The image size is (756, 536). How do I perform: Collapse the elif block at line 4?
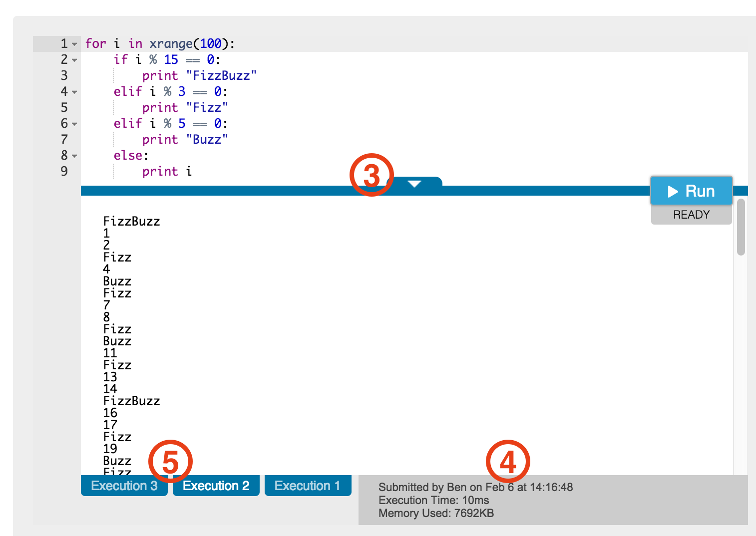74,92
